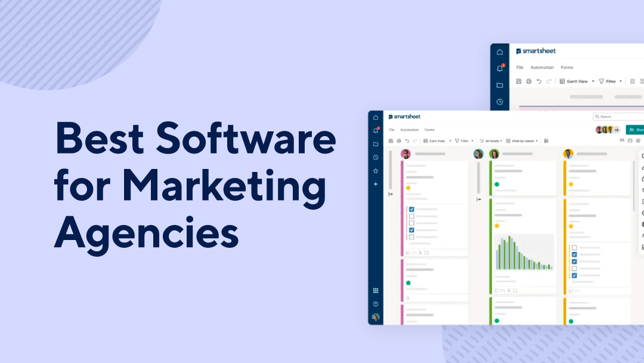644x363 pixels.
Task: Check fourth checkbox in yellow card checklist
Action: pos(574,269)
